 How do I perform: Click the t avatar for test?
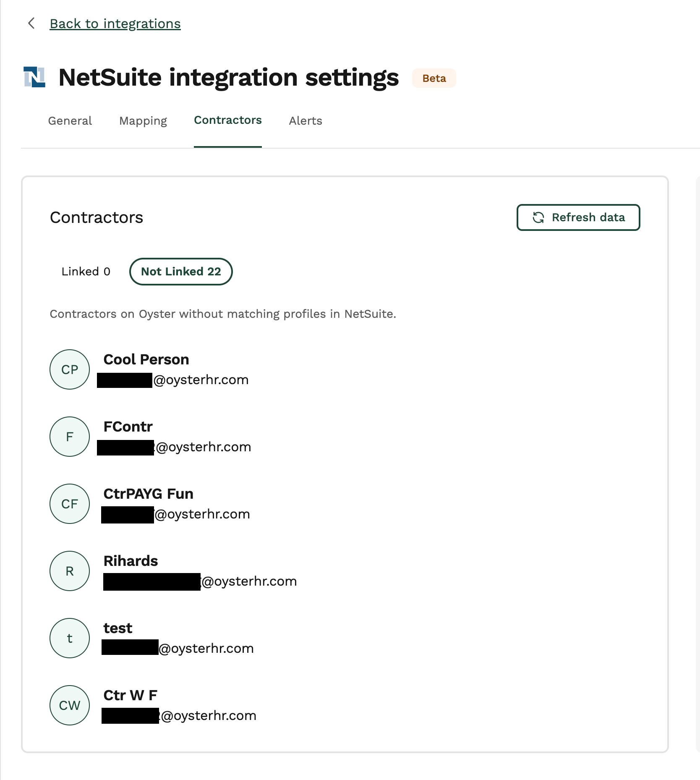70,638
